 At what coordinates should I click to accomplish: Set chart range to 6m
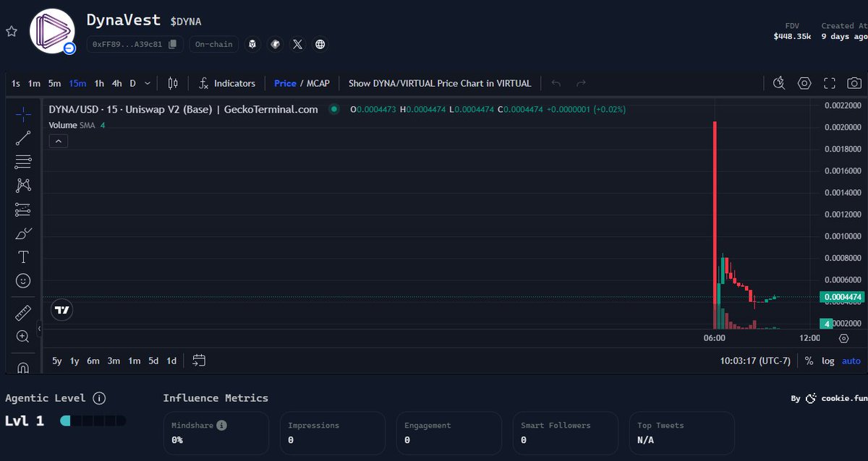93,361
